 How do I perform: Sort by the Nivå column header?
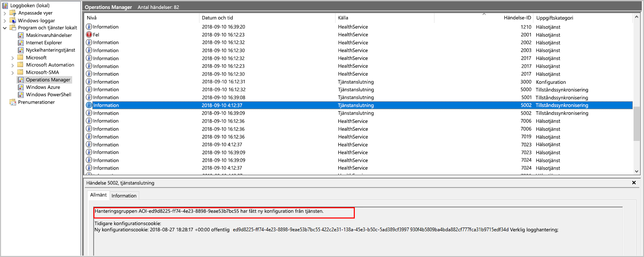click(x=142, y=18)
